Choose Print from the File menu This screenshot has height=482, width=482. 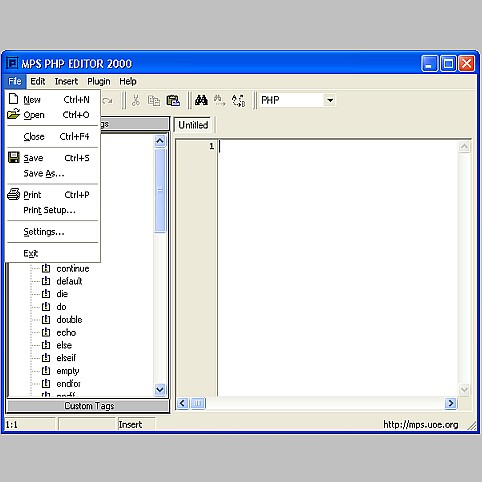point(53,195)
